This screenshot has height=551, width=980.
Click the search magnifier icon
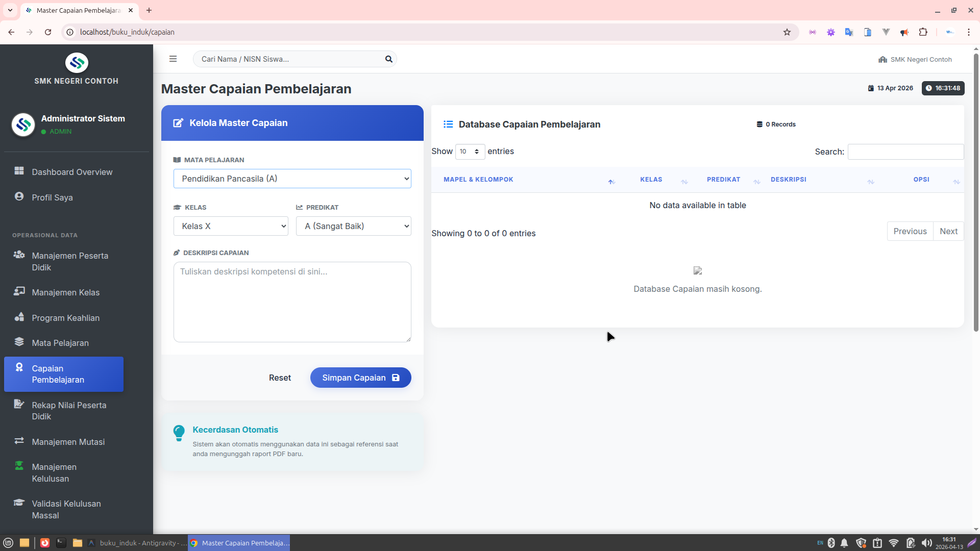click(388, 59)
